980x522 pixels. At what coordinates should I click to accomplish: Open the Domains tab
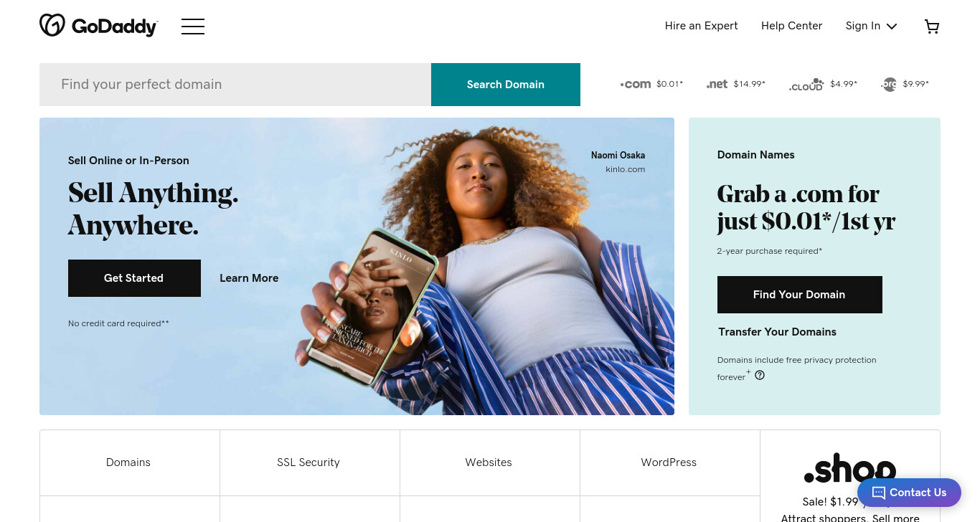[129, 462]
